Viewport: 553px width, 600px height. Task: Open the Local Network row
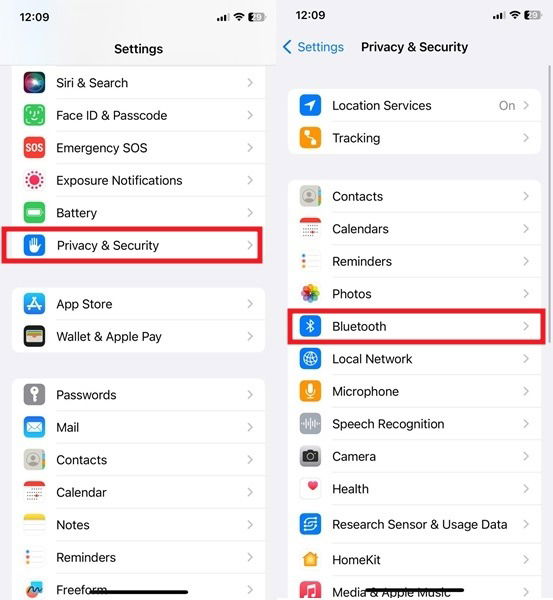414,359
